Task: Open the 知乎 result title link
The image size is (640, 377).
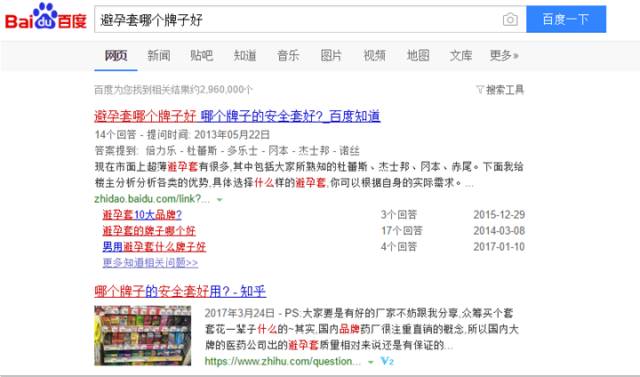Action: pos(180,291)
